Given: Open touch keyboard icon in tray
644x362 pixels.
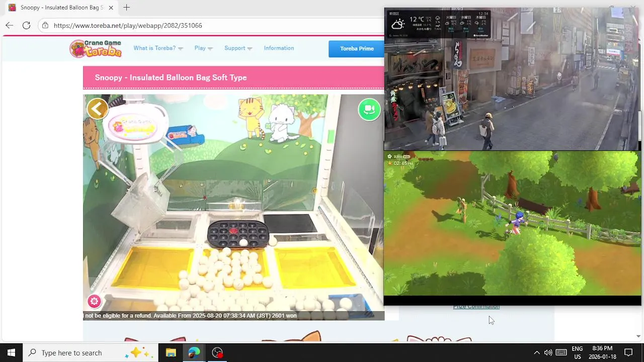Looking at the screenshot, I should point(561,352).
